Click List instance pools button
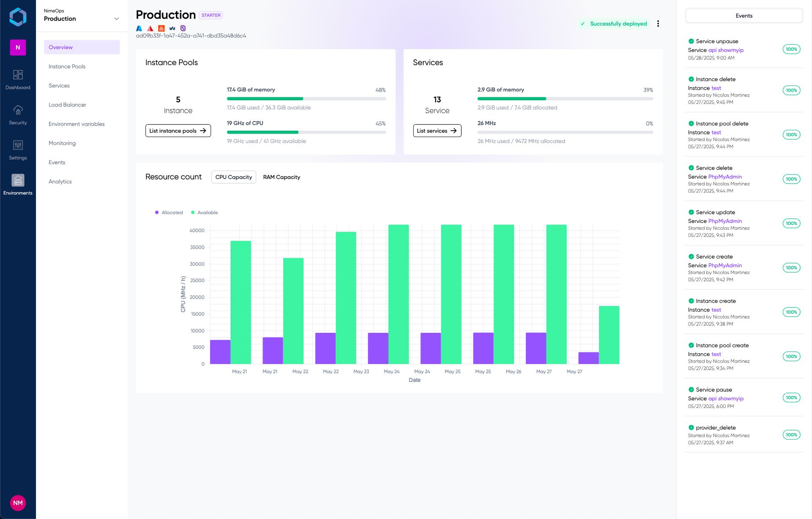 (x=178, y=131)
